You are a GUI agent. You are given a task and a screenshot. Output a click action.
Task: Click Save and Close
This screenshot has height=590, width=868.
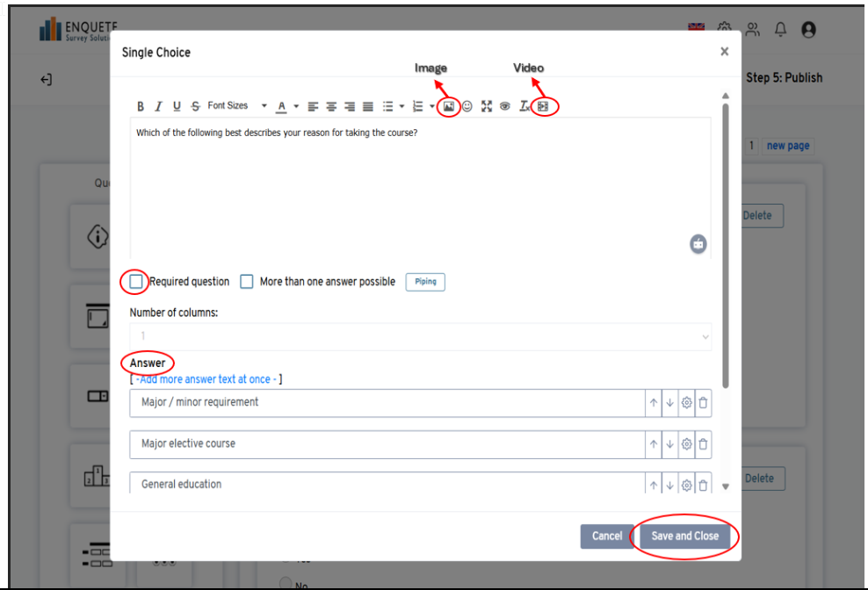click(x=684, y=536)
